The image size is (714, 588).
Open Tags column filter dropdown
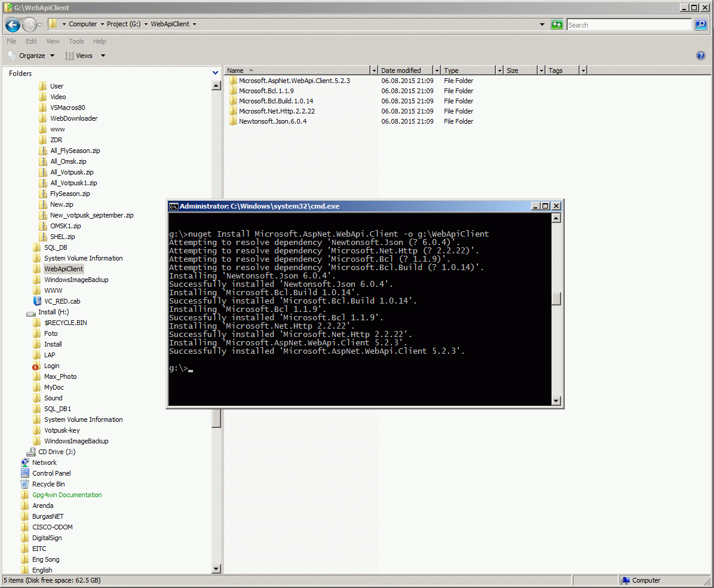click(x=583, y=70)
